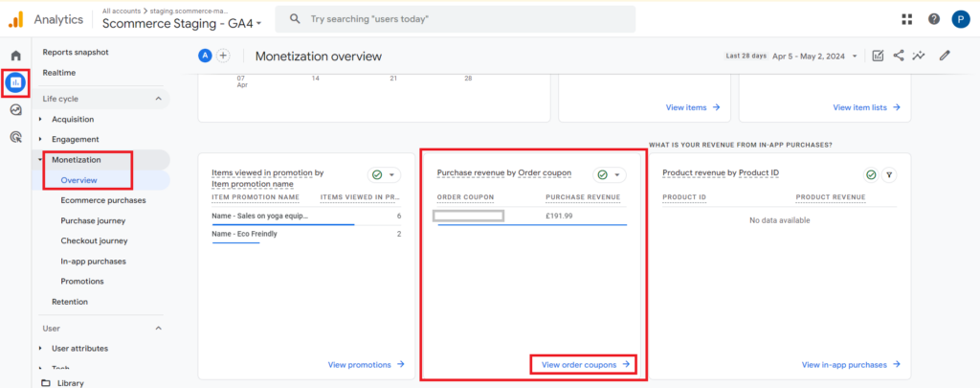This screenshot has width=980, height=388.
Task: Click the search magnifier icon
Action: (x=296, y=19)
